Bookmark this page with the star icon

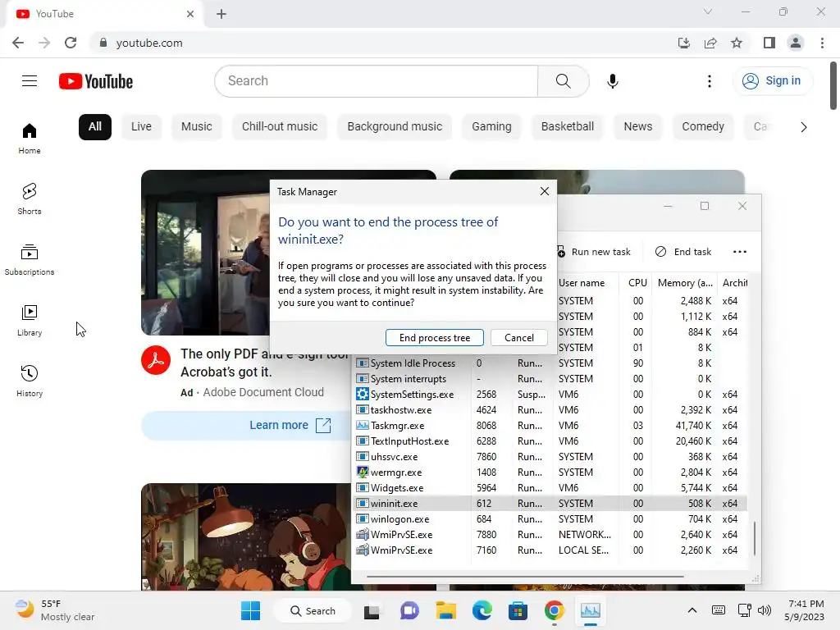737,43
